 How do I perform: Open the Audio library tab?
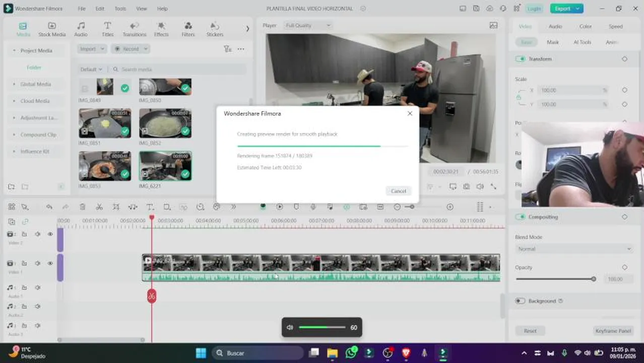coord(81,29)
